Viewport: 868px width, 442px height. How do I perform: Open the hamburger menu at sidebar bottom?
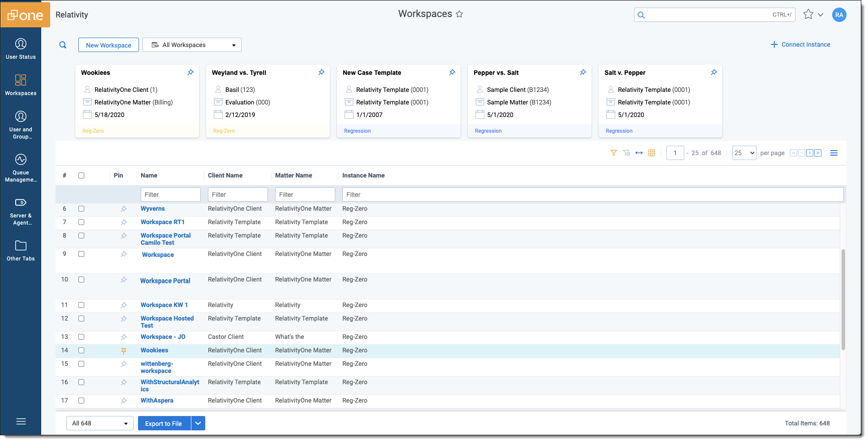click(x=21, y=421)
